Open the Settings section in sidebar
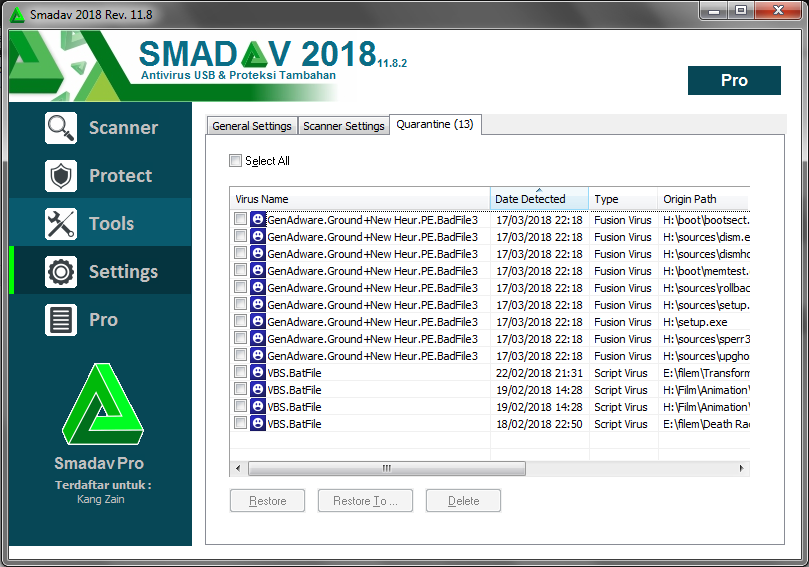Image resolution: width=809 pixels, height=567 pixels. coord(100,272)
